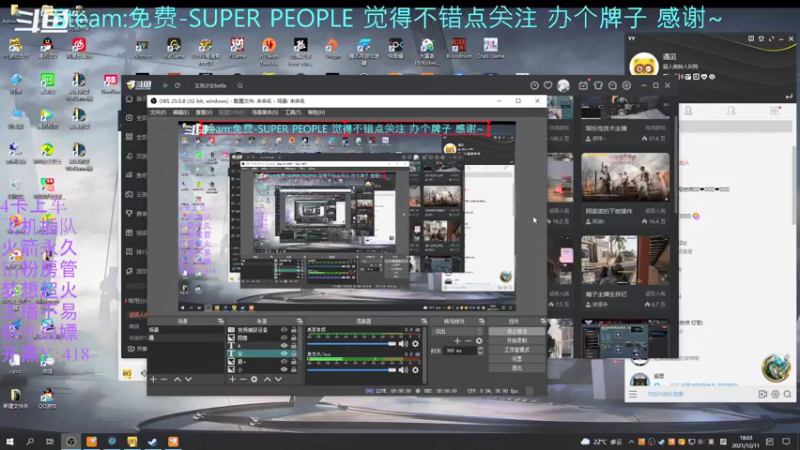The height and width of the screenshot is (450, 800).
Task: Mute the 桌面音频 desktop audio speaker
Action: pos(403,344)
